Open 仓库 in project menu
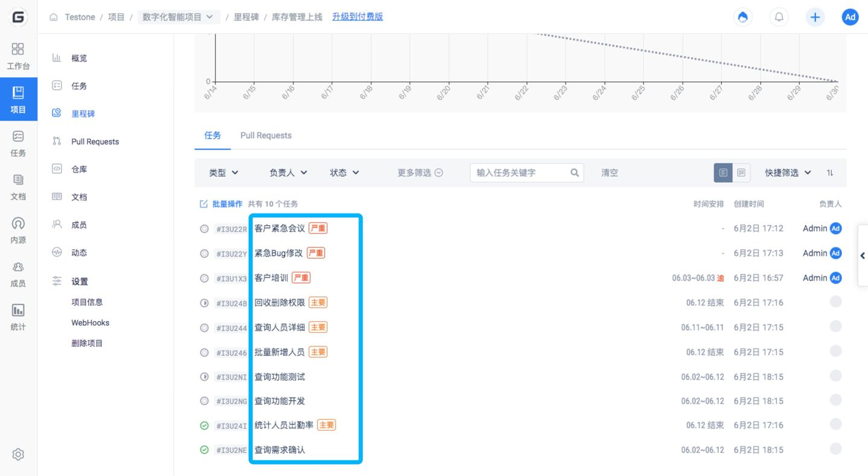Viewport: 868px width, 476px height. tap(79, 169)
